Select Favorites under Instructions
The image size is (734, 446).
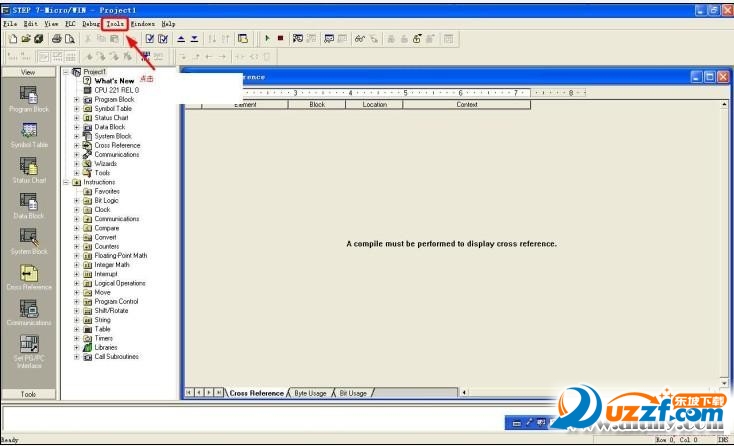(107, 191)
